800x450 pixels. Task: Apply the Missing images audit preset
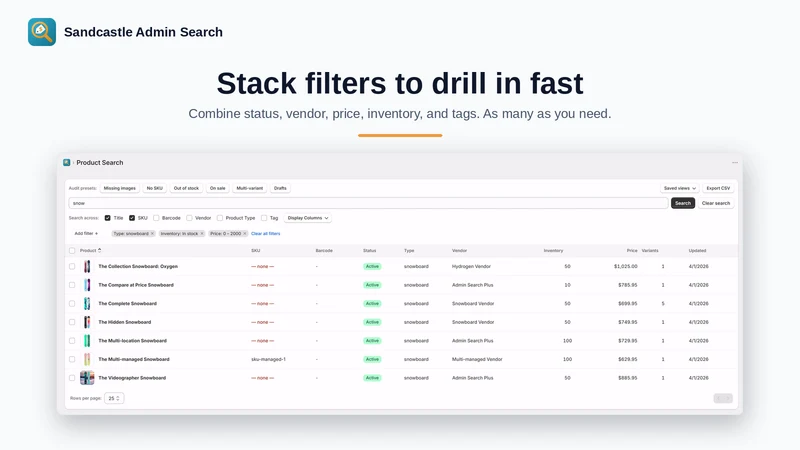(x=119, y=188)
